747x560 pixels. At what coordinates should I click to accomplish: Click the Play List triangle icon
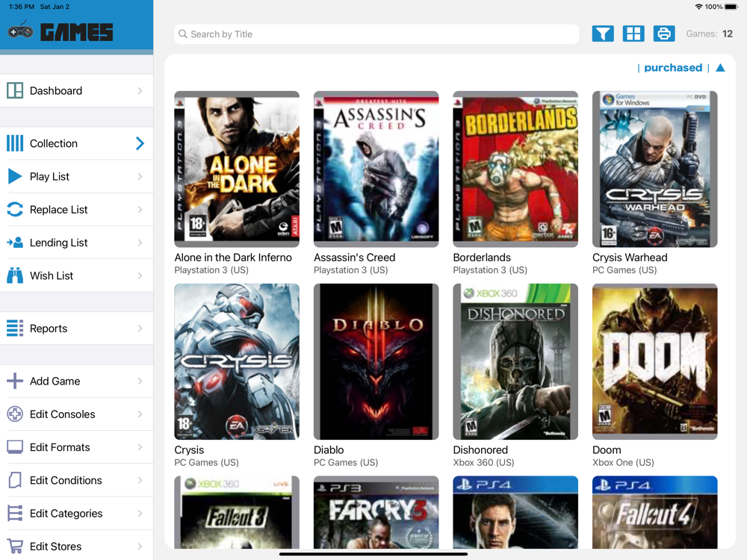(x=15, y=176)
